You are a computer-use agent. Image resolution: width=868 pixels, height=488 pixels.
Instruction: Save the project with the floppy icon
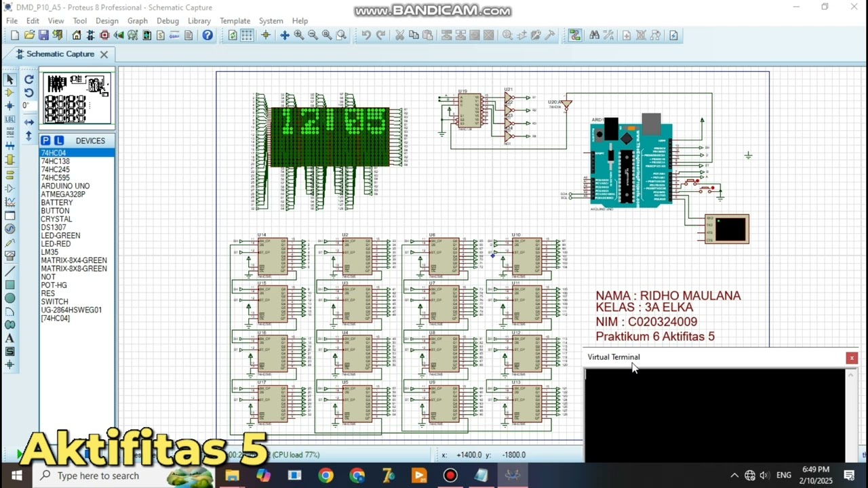43,35
